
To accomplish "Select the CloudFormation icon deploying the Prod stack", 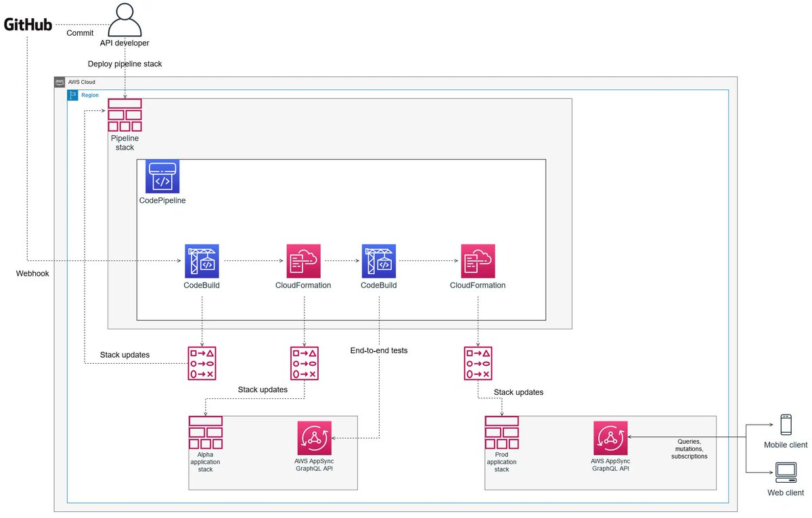I will click(x=478, y=261).
